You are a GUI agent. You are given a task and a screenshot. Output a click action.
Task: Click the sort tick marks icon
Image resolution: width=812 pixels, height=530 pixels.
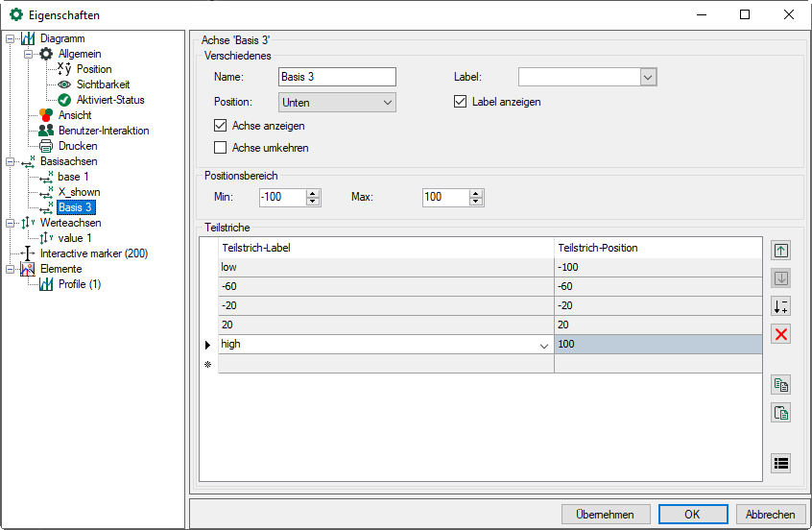[x=781, y=306]
